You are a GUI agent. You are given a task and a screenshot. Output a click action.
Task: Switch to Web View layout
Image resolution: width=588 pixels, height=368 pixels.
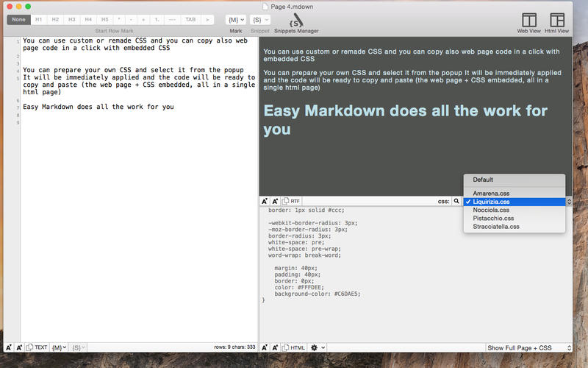[528, 24]
